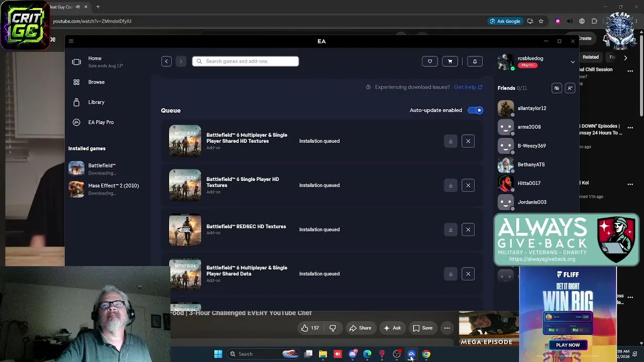Save the YouTube video
This screenshot has height=362, width=644.
click(423, 328)
